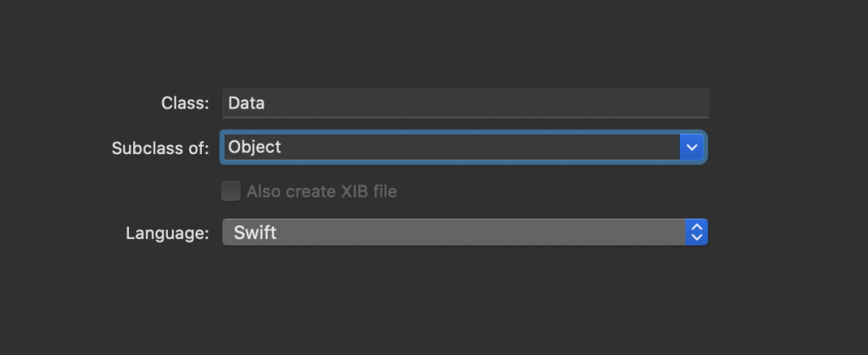Click the up-down chevrons on Language selector
The image size is (868, 355).
[x=696, y=232]
